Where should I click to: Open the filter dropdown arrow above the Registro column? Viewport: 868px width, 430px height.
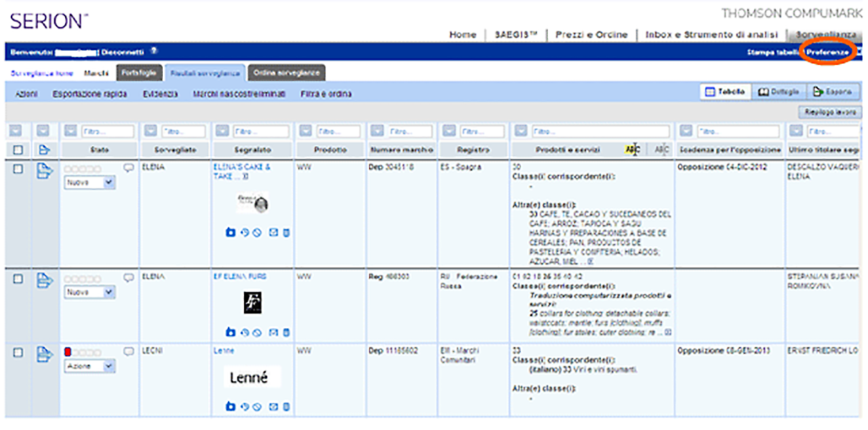[x=448, y=131]
